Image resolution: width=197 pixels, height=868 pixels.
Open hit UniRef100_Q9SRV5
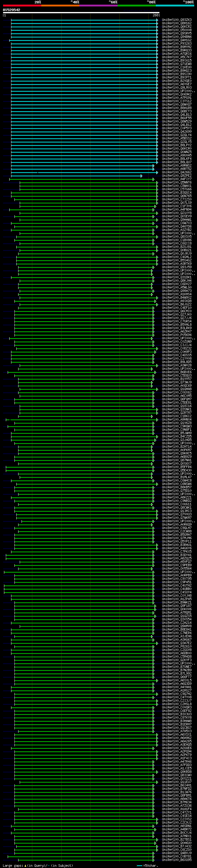coord(177,33)
